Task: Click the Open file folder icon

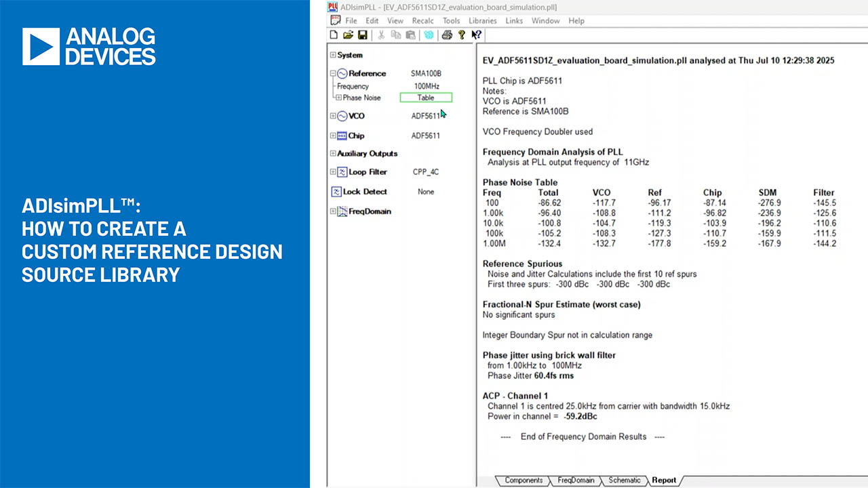Action: coord(348,35)
